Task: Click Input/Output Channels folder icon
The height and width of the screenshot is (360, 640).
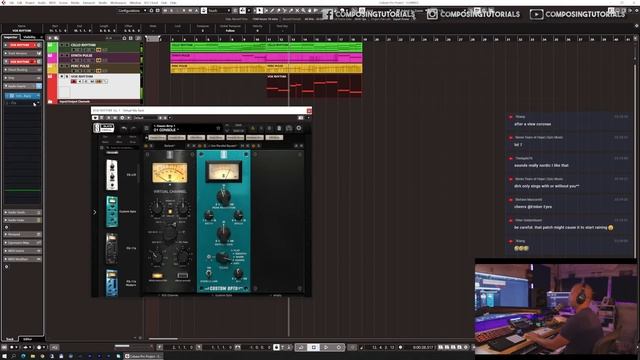Action: pos(50,101)
